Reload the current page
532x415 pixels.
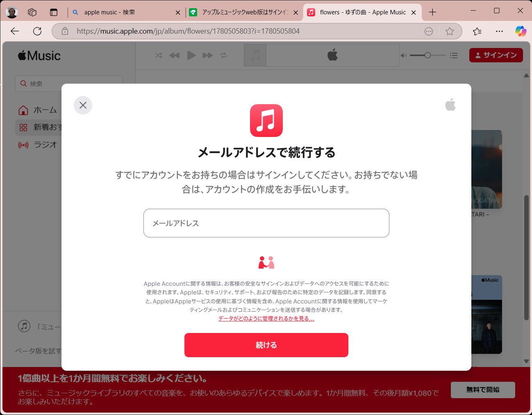[37, 31]
